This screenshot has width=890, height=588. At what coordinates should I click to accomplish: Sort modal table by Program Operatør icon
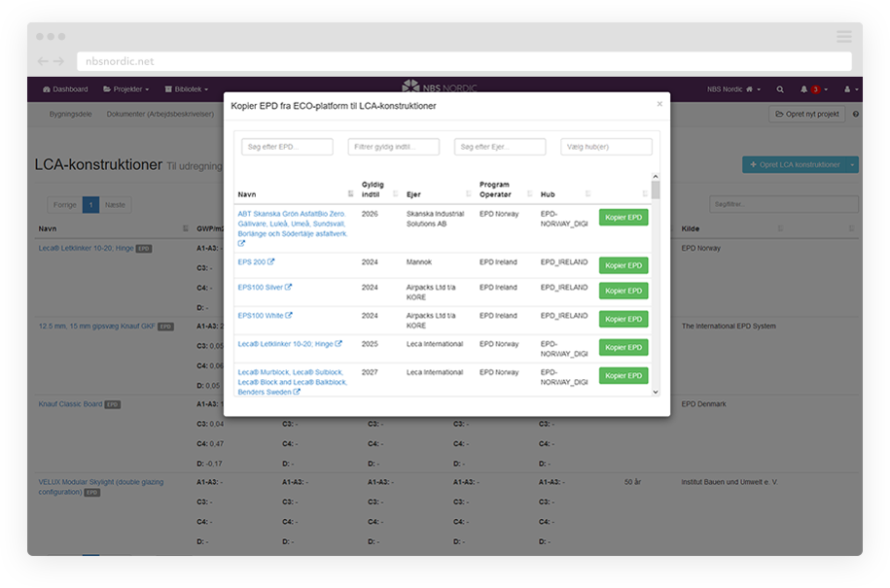coord(529,194)
